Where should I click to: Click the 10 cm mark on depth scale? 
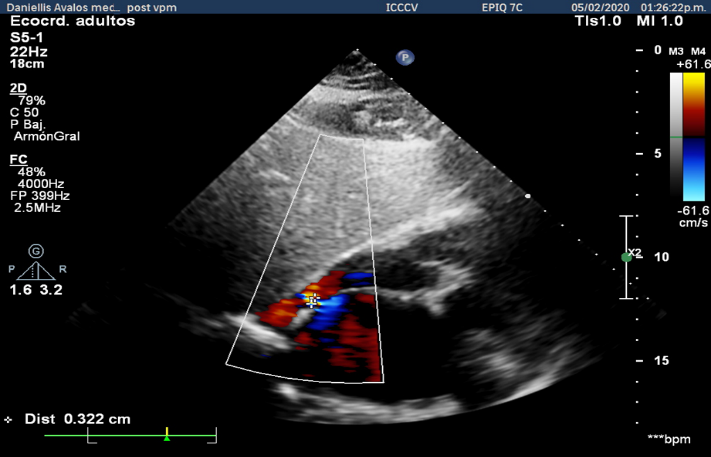click(657, 257)
